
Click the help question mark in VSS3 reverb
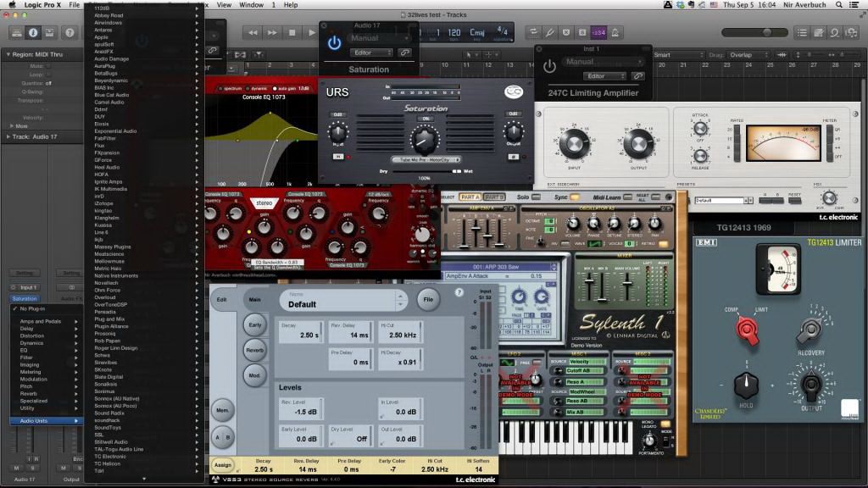click(459, 292)
